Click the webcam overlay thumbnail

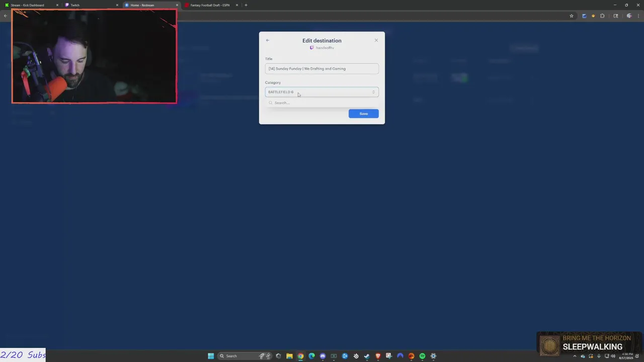tap(94, 56)
